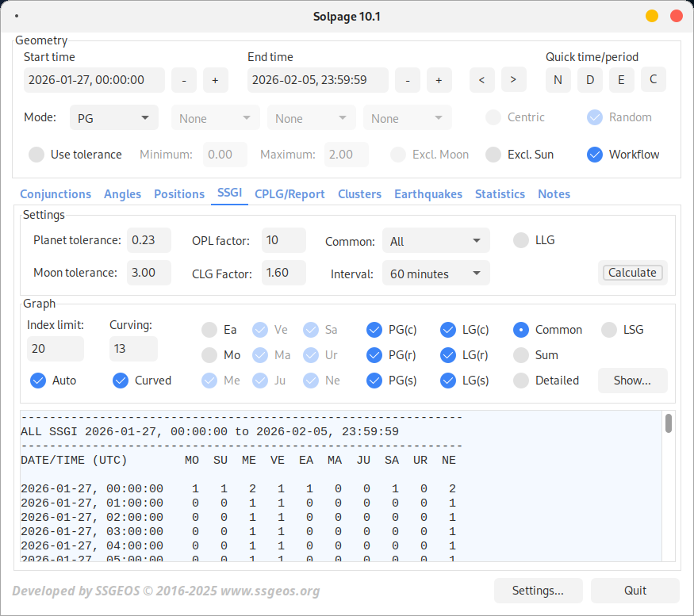
Task: Uncheck the Workflow checkbox
Action: (595, 155)
